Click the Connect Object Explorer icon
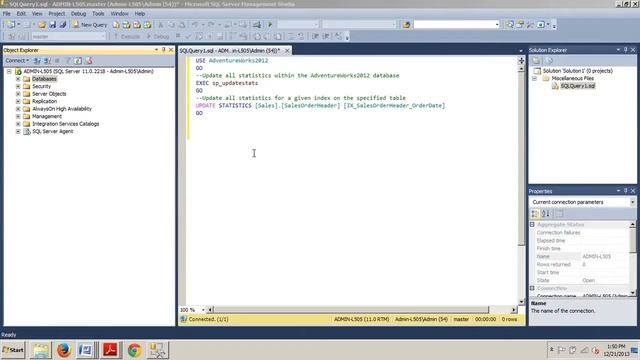This screenshot has height=360, width=640. pyautogui.click(x=37, y=61)
